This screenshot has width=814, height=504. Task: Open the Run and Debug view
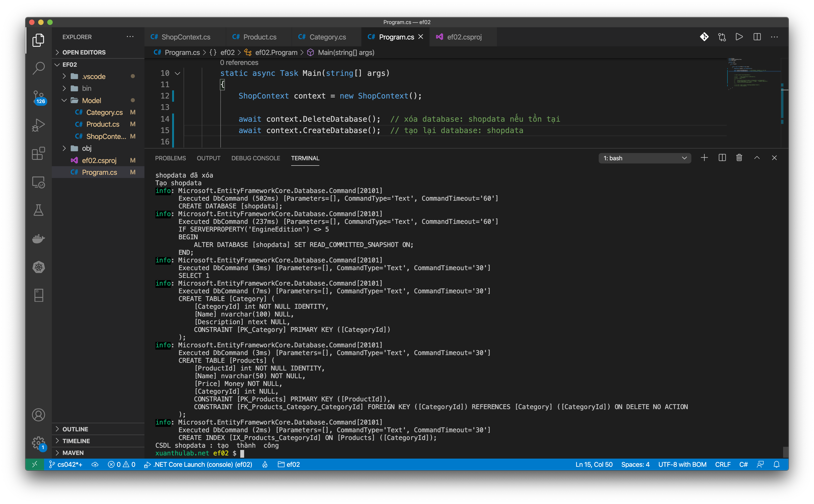[x=38, y=125]
